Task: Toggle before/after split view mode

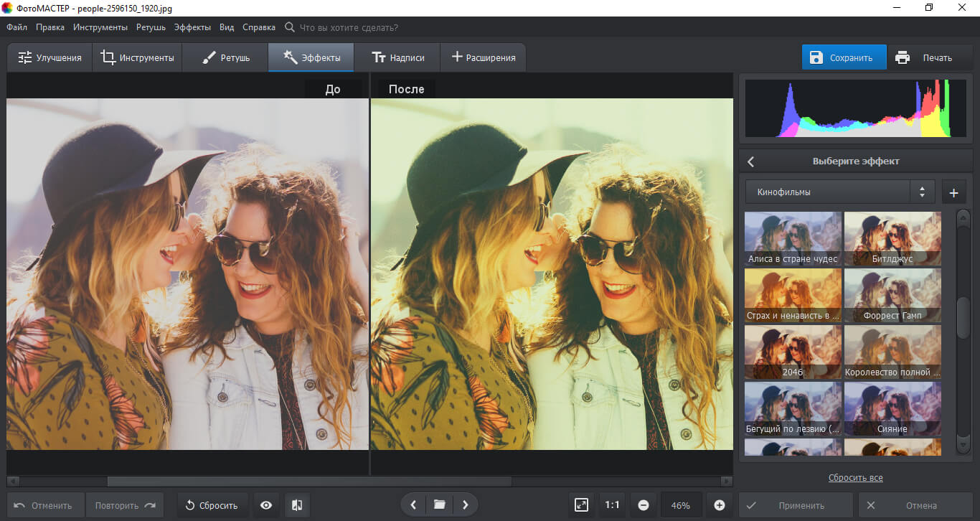Action: 297,505
